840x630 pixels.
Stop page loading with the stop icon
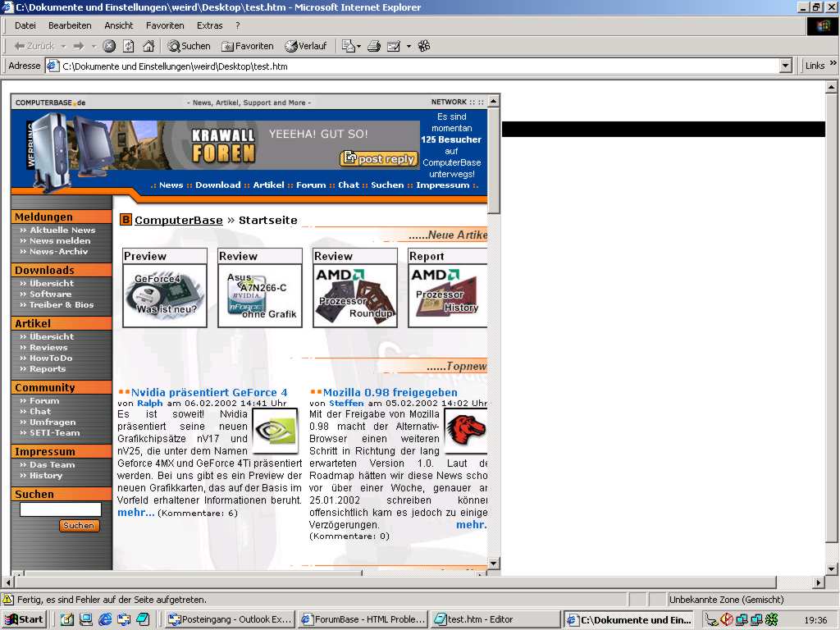[109, 46]
